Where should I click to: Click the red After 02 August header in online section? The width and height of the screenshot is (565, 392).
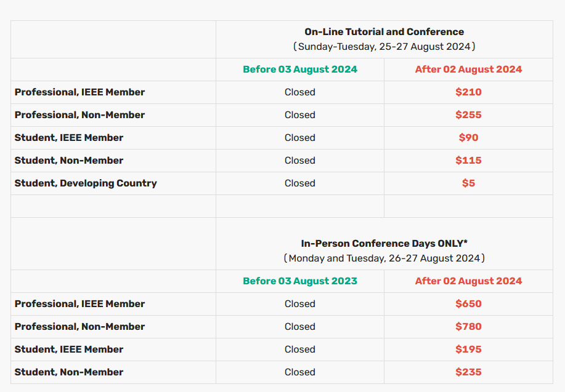pyautogui.click(x=468, y=69)
